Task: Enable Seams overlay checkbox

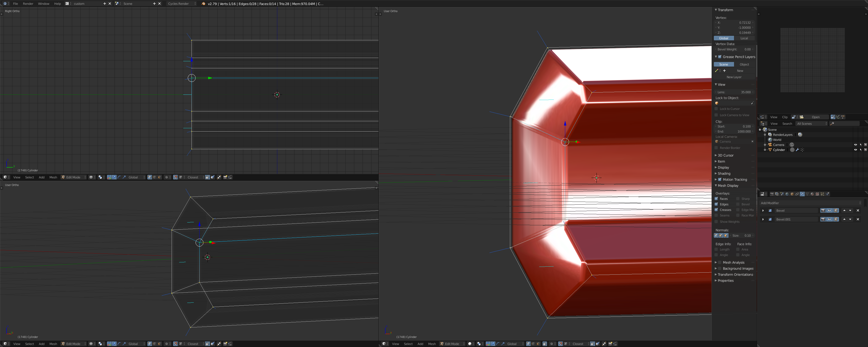Action: [x=716, y=215]
